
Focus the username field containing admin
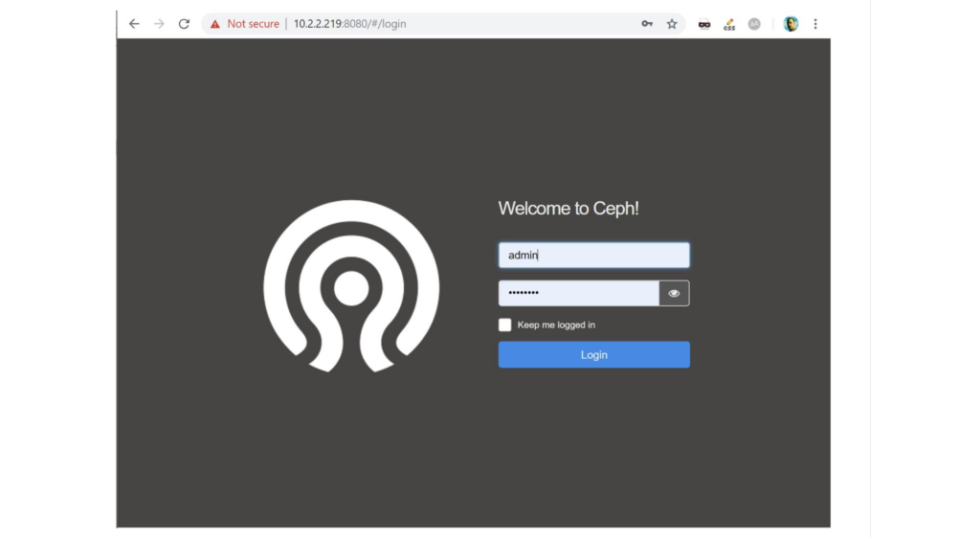(593, 255)
